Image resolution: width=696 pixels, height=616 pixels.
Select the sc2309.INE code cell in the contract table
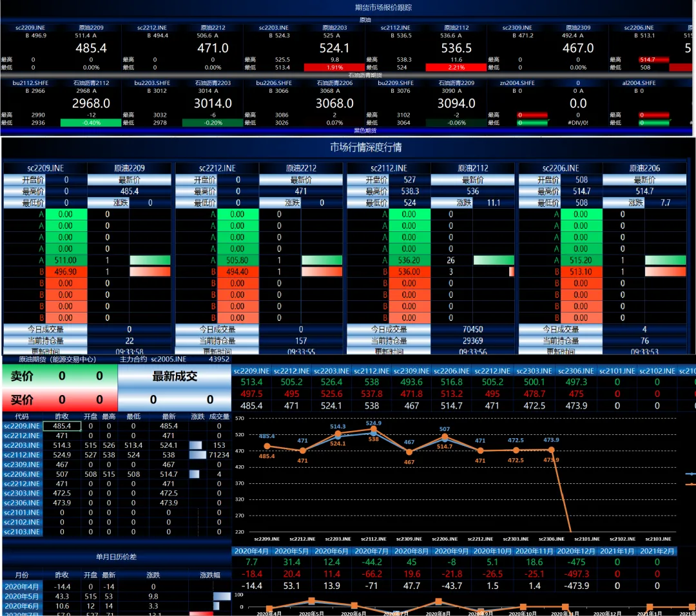point(22,465)
